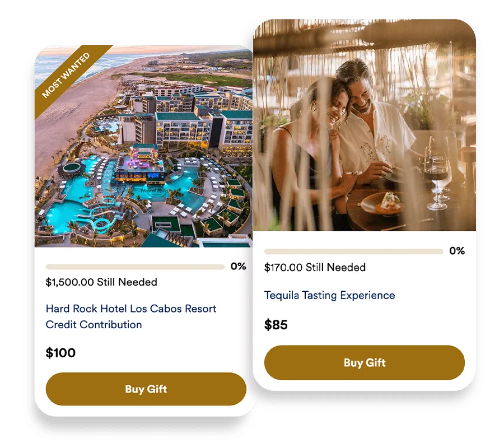Click the plated dish in dining photo

pyautogui.click(x=384, y=204)
